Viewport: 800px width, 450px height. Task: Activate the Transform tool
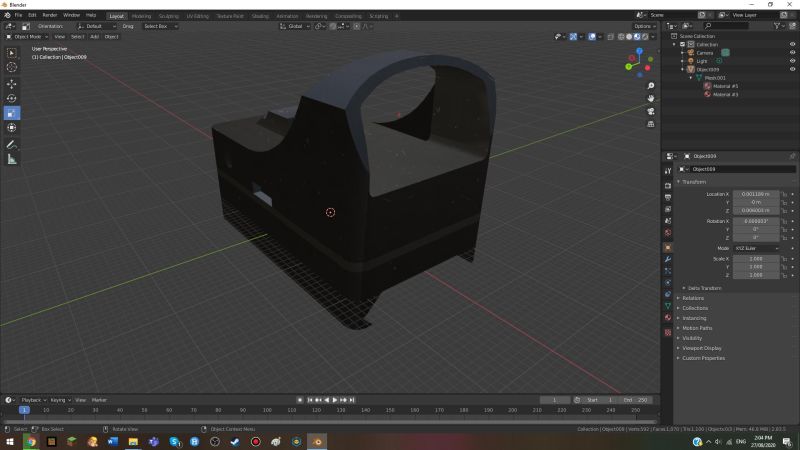coord(11,128)
